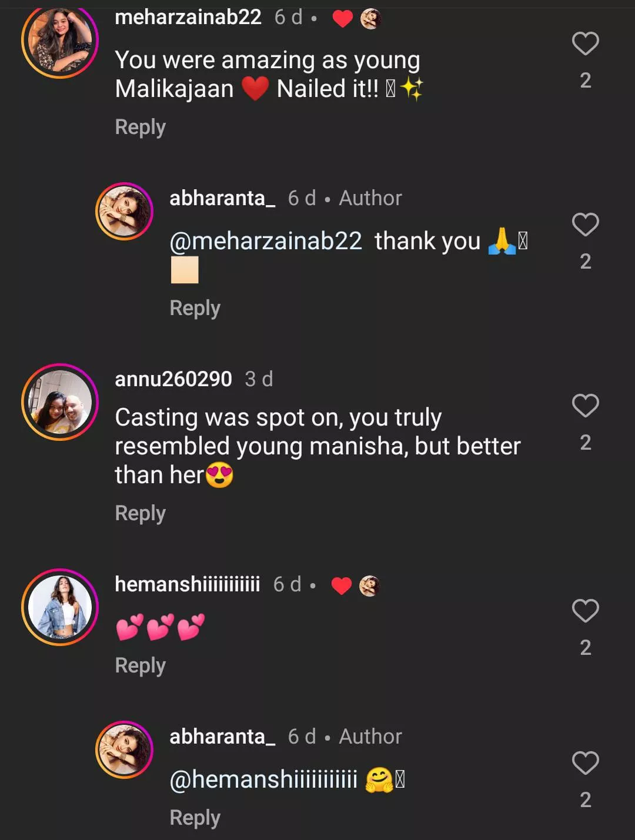Tap abharanta_'s avatar on thank you reply
Image resolution: width=635 pixels, height=840 pixels.
pos(124,212)
